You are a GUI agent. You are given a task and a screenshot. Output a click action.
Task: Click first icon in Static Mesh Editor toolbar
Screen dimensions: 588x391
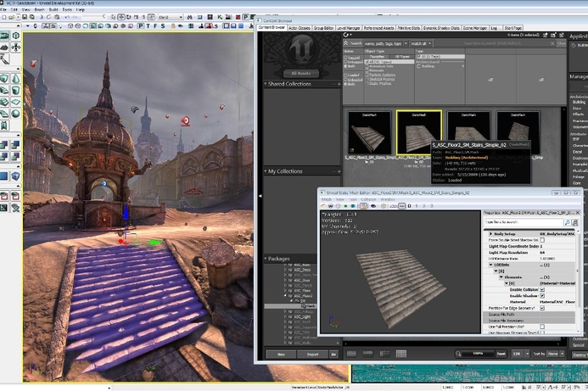(x=323, y=206)
